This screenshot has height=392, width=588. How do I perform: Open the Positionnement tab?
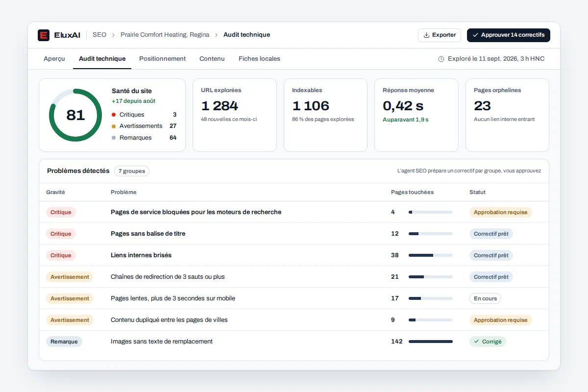[x=162, y=59]
